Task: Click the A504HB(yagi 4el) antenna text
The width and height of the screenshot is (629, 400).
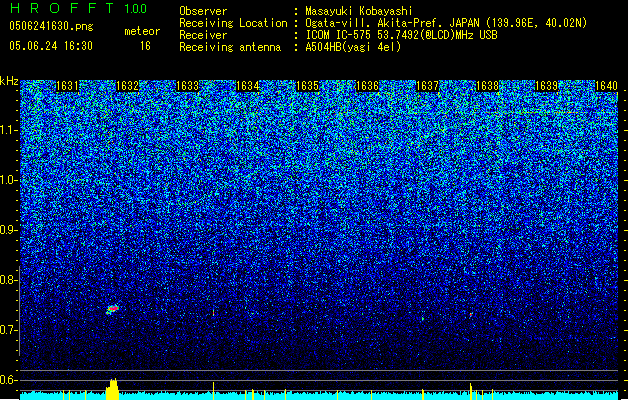Action: [x=353, y=47]
